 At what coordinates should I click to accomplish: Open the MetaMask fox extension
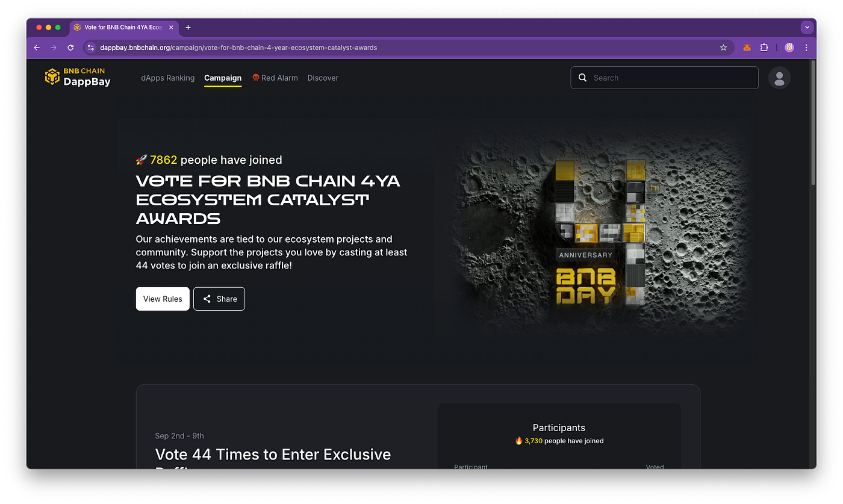(747, 48)
